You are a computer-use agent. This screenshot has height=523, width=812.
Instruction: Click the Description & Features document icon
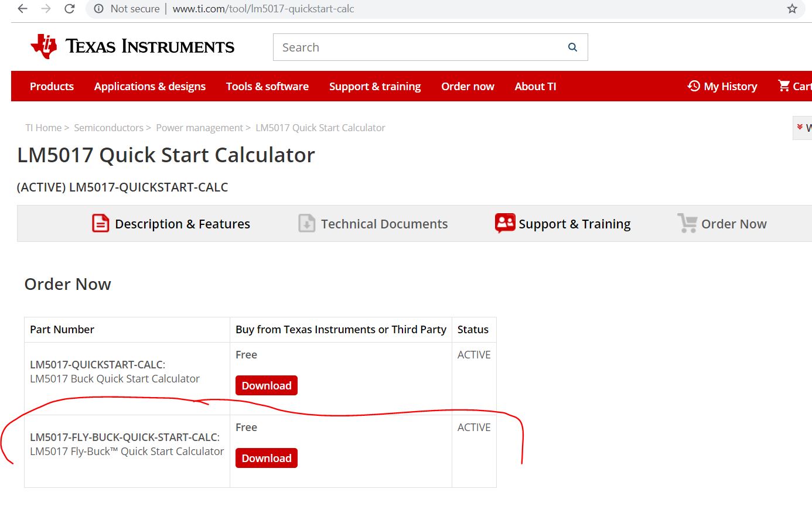tap(101, 223)
